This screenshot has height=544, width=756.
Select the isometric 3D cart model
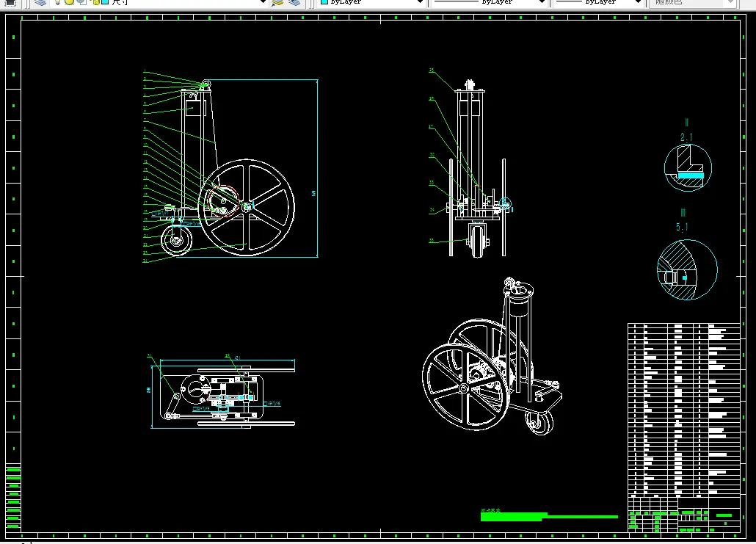tap(492, 356)
